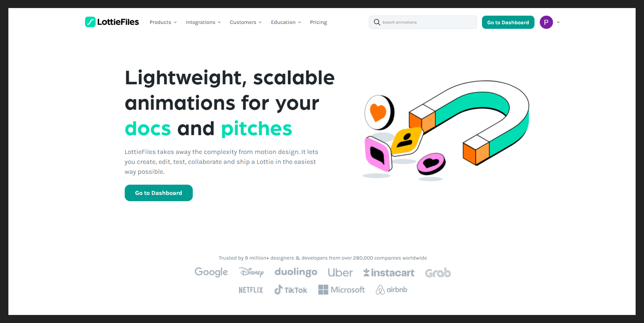
Task: Click the user profile avatar icon
Action: 546,22
